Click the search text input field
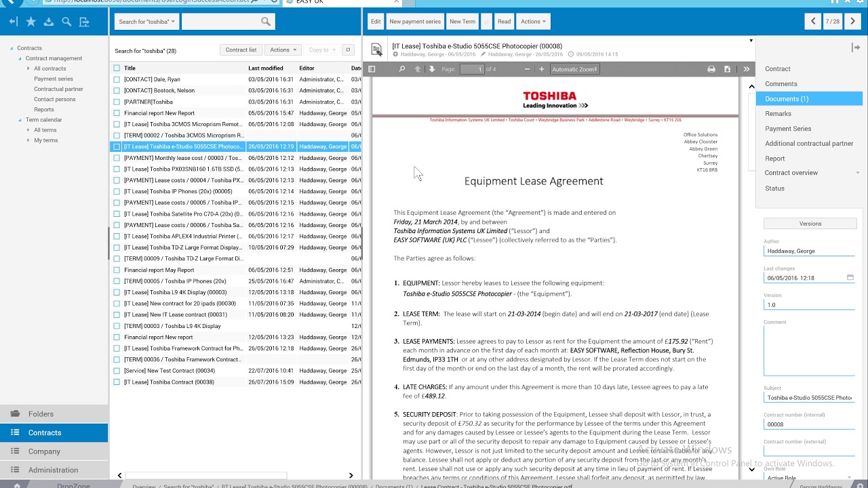 pyautogui.click(x=220, y=22)
